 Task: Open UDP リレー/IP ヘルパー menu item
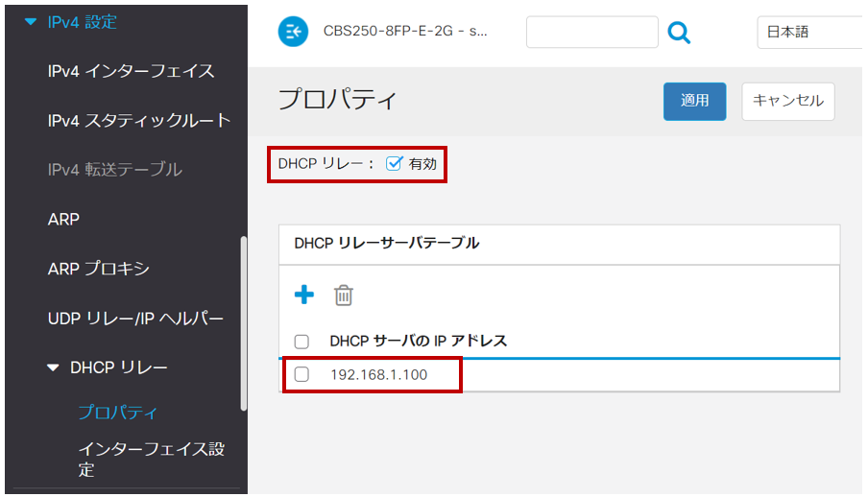point(135,319)
